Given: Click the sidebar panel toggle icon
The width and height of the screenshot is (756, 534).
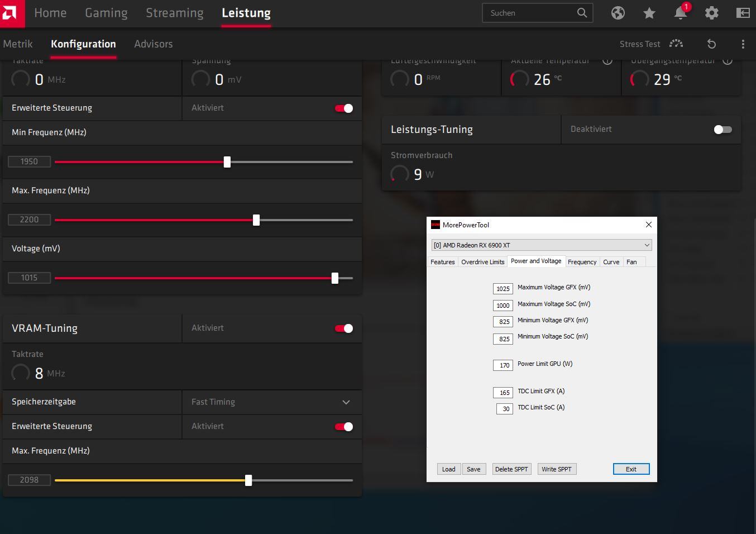Looking at the screenshot, I should coord(743,13).
